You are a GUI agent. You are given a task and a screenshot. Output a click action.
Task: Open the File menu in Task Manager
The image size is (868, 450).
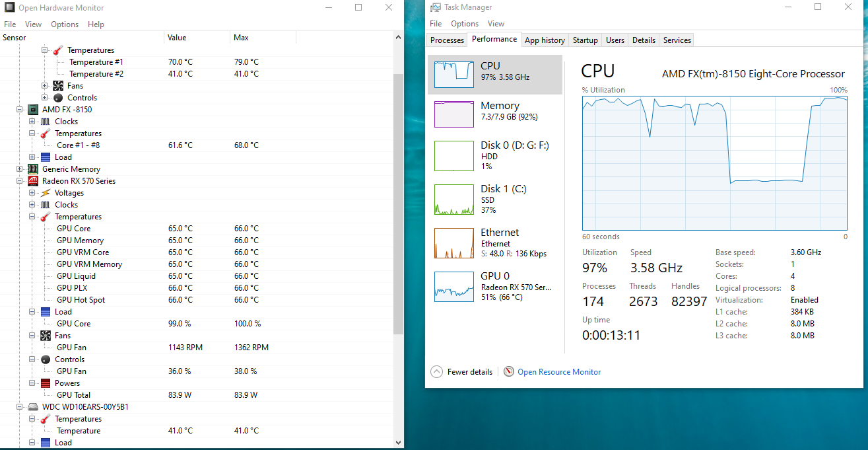[436, 24]
